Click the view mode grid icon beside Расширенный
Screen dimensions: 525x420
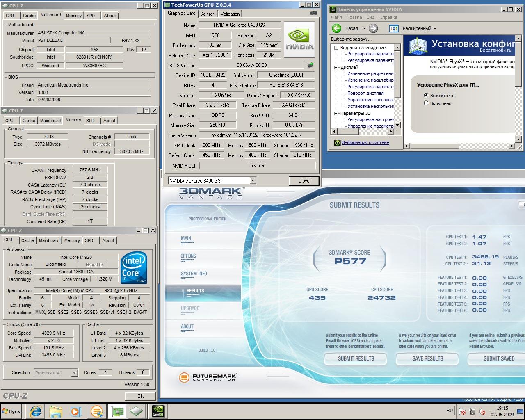(x=394, y=28)
